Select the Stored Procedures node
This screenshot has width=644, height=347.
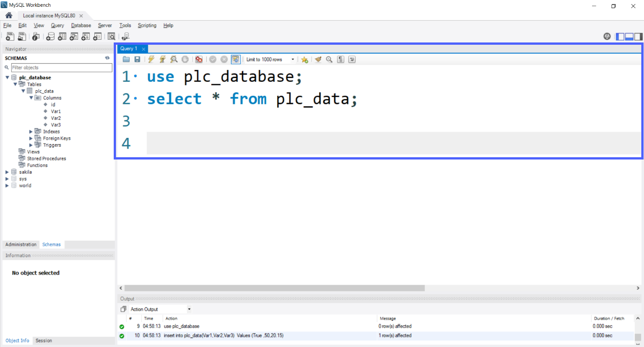pyautogui.click(x=46, y=159)
